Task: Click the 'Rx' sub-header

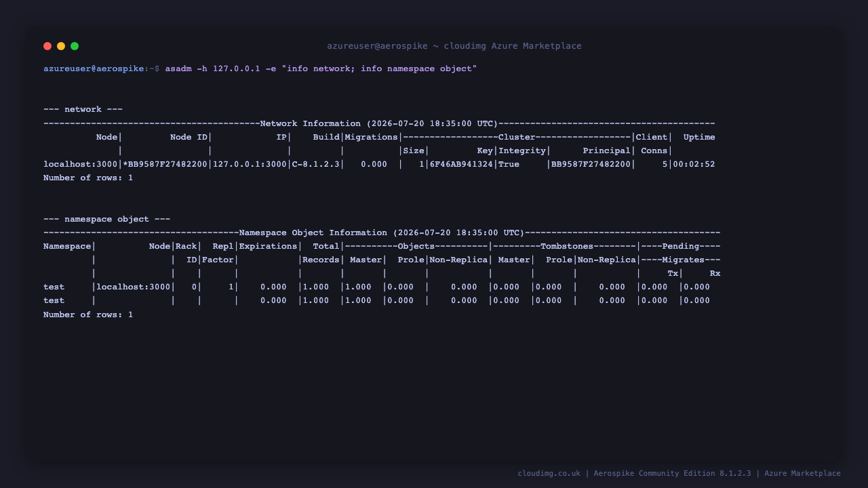Action: (x=715, y=273)
